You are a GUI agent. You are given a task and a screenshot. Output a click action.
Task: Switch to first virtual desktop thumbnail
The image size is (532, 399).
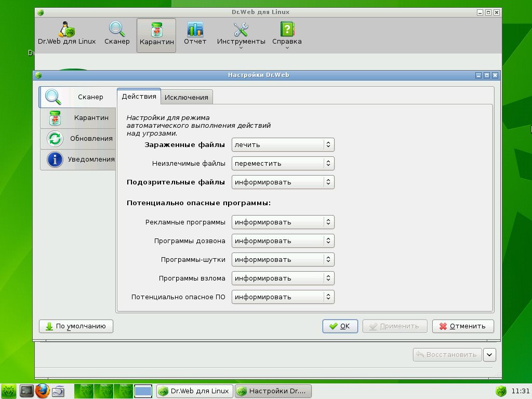(x=84, y=391)
